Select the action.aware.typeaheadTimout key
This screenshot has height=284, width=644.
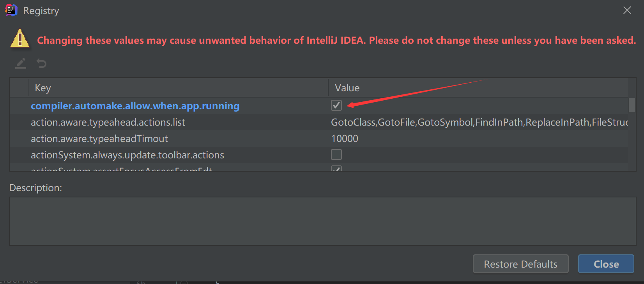(99, 138)
